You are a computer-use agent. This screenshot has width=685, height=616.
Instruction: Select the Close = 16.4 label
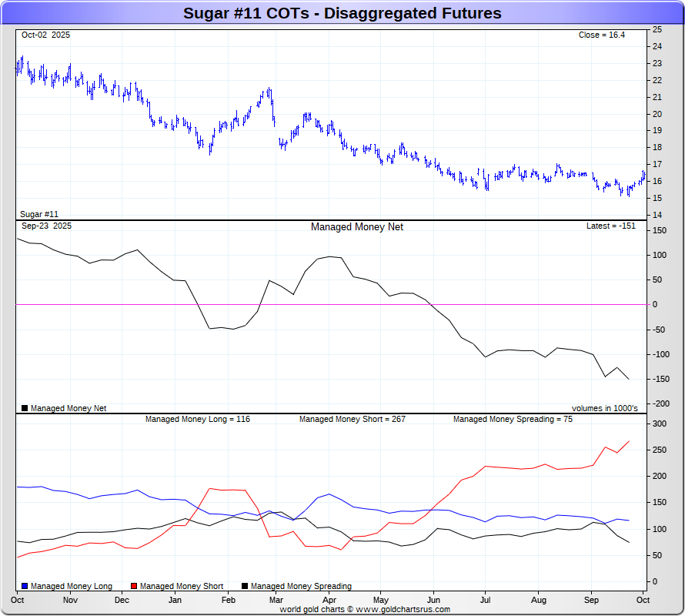pos(602,35)
